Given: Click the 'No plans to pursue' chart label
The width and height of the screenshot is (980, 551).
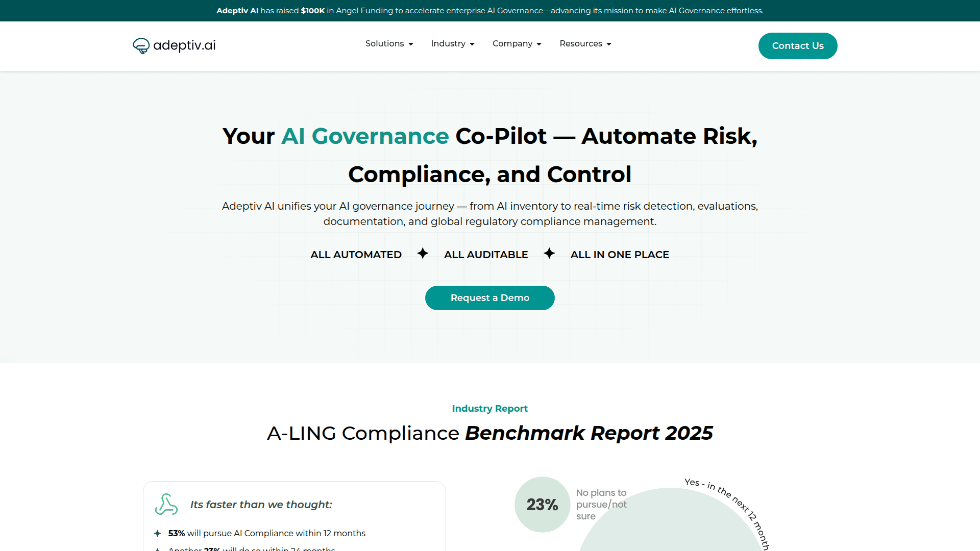Looking at the screenshot, I should click(601, 504).
